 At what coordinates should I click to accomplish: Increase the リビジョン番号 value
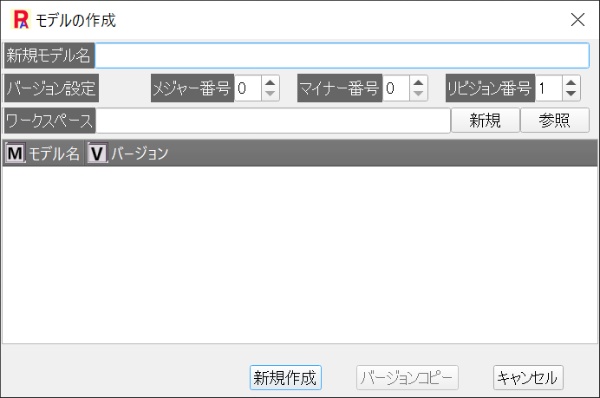tap(571, 83)
